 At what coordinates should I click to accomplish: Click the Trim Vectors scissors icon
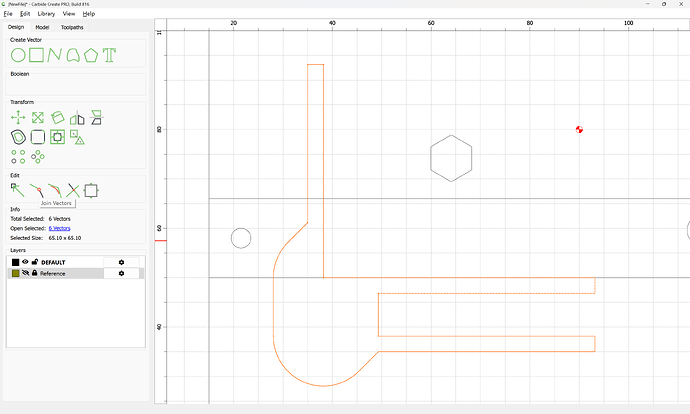[x=73, y=191]
